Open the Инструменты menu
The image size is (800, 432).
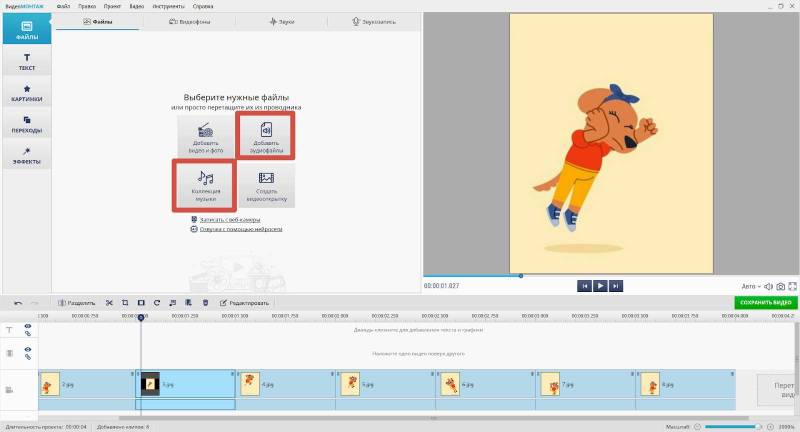click(168, 6)
